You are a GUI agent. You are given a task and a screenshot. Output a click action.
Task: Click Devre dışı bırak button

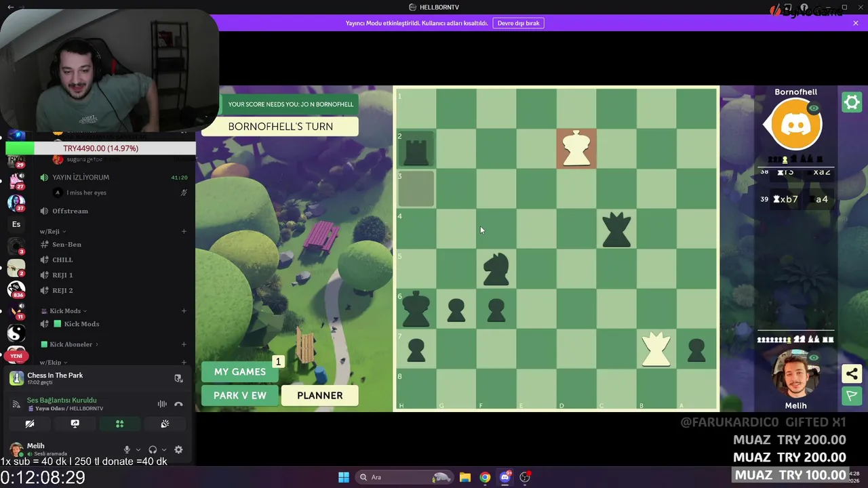pos(519,23)
